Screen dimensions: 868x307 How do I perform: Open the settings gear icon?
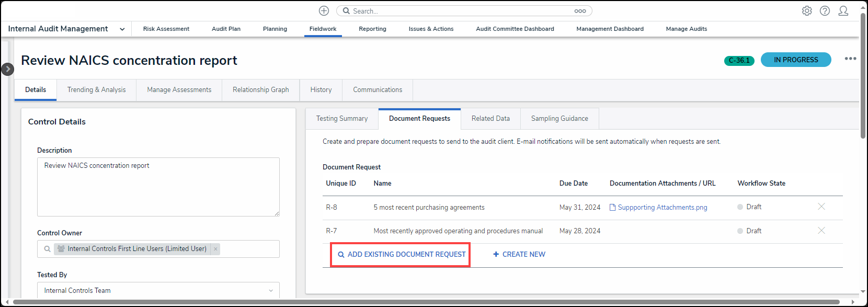tap(807, 11)
